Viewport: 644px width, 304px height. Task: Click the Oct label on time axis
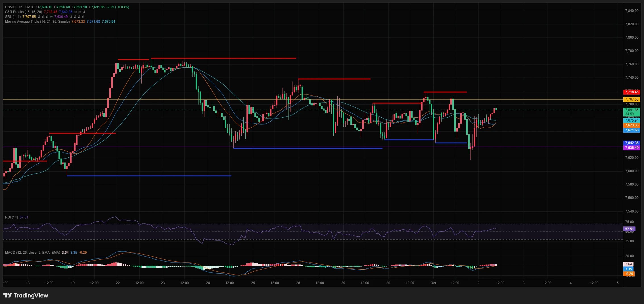tap(433, 283)
